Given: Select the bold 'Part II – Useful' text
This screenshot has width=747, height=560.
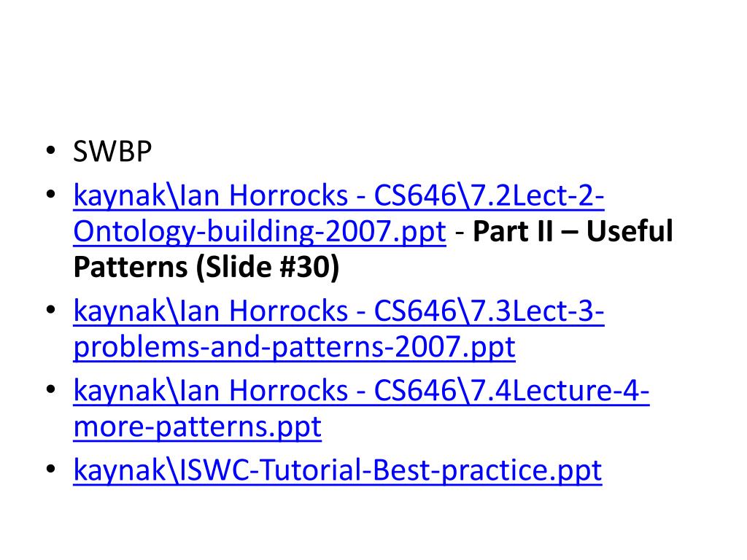Looking at the screenshot, I should click(573, 231).
